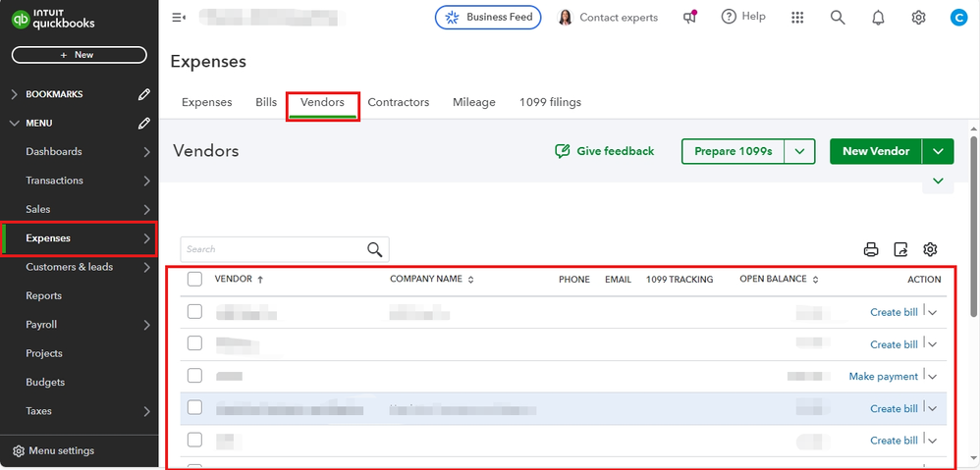
Task: Open the apps grid icon
Action: 797,17
